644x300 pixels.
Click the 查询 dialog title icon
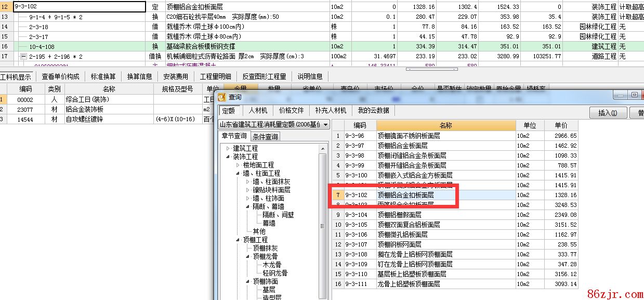click(222, 97)
